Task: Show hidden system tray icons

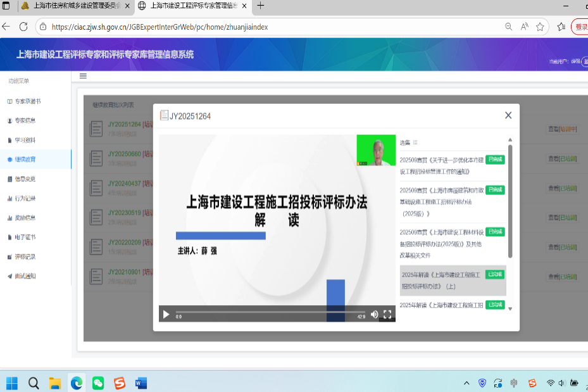Action: (x=466, y=383)
